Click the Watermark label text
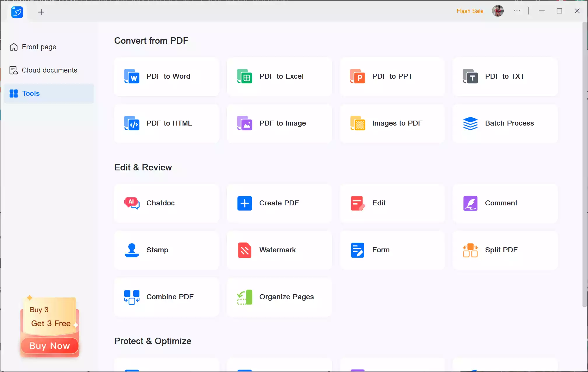Viewport: 588px width, 372px height. (277, 250)
